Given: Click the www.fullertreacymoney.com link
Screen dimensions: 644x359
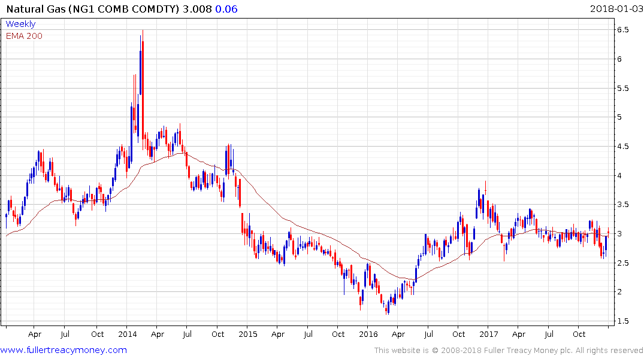Looking at the screenshot, I should (64, 350).
